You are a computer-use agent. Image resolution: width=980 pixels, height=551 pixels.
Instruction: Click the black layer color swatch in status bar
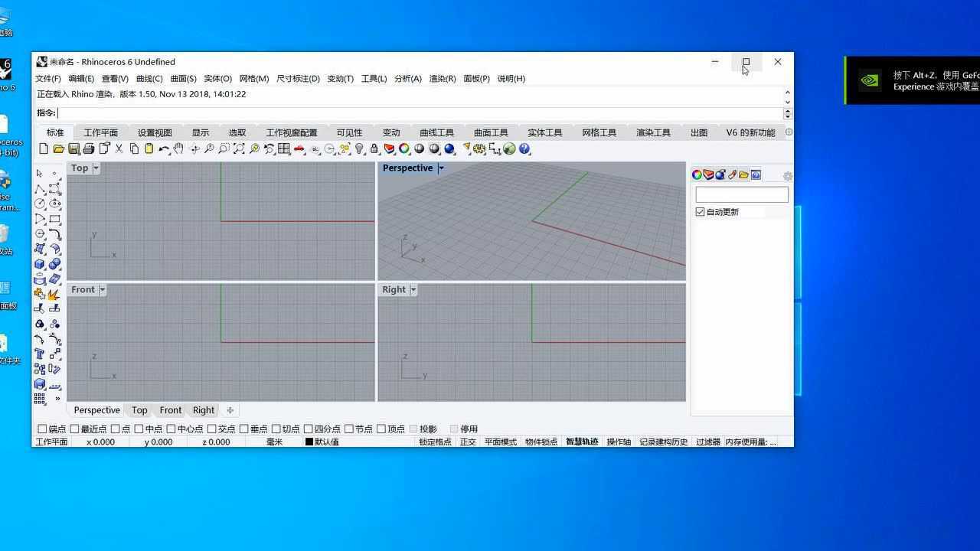point(309,442)
